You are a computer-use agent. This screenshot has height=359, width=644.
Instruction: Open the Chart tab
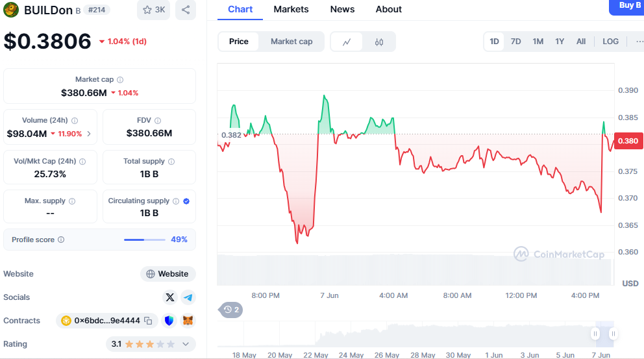[x=240, y=9]
